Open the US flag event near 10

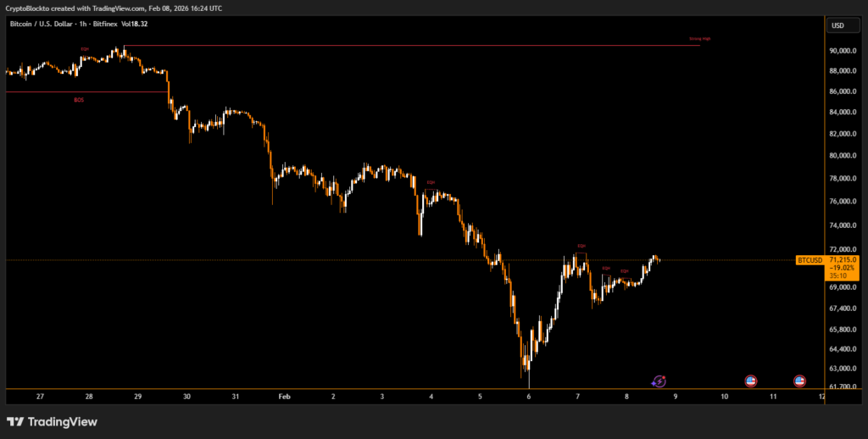(750, 382)
